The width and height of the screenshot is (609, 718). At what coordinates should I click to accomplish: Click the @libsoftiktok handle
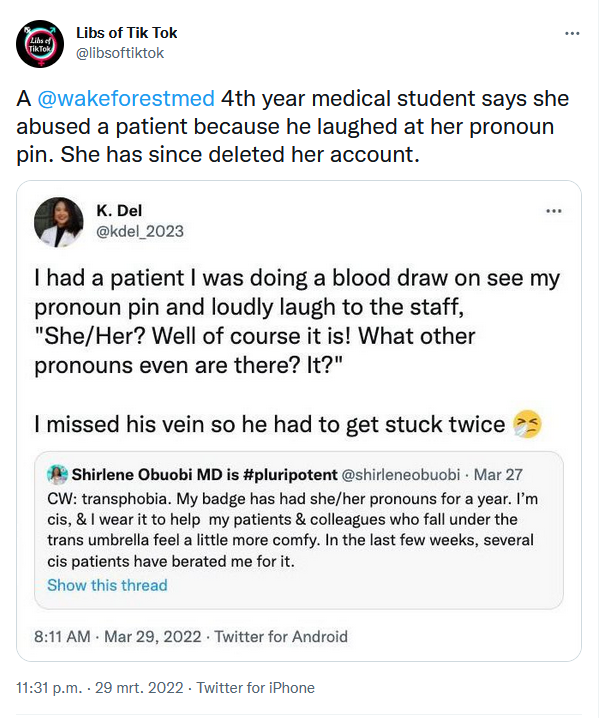click(120, 53)
